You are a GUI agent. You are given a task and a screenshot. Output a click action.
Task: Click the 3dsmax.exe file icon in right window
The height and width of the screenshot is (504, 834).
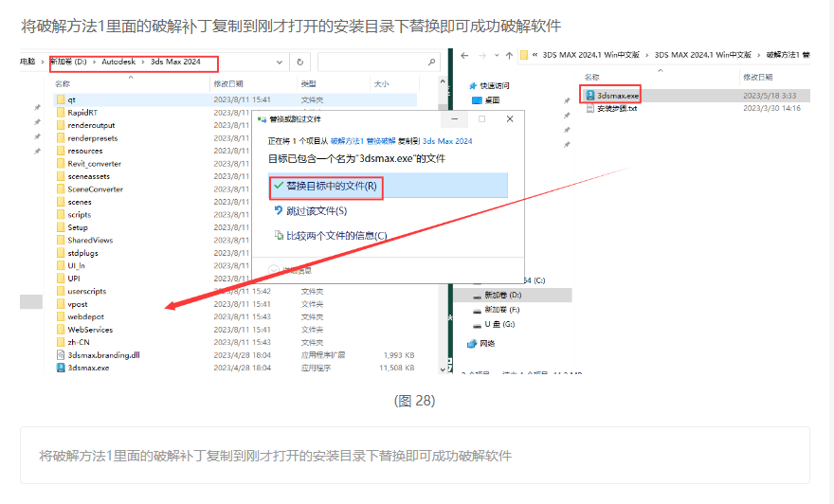pyautogui.click(x=589, y=96)
